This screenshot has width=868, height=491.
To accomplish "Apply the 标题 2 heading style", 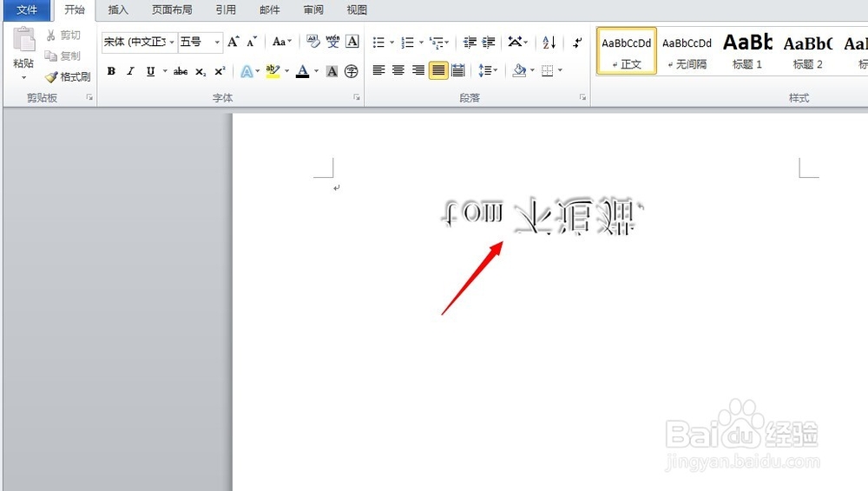I will [x=807, y=51].
